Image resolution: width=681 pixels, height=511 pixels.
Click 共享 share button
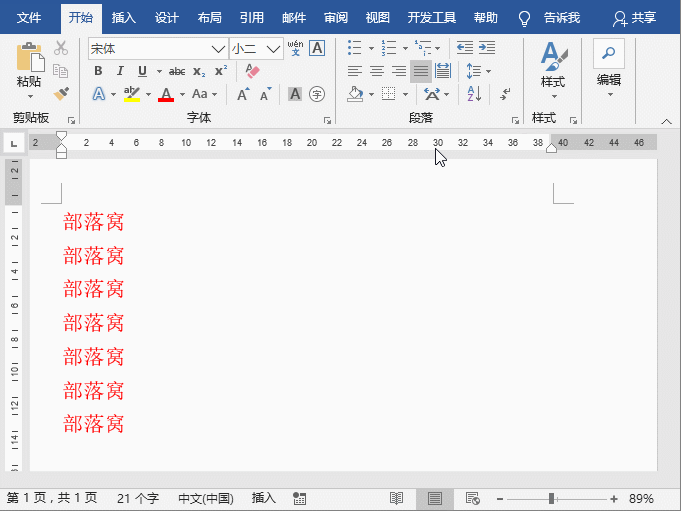click(635, 18)
